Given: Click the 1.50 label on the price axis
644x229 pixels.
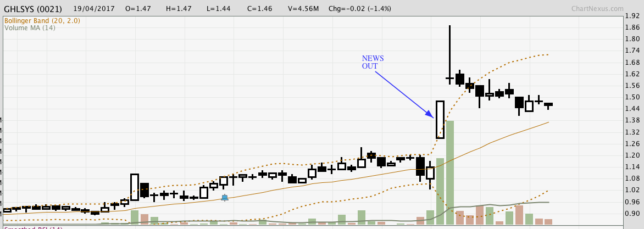Looking at the screenshot, I should (x=632, y=97).
